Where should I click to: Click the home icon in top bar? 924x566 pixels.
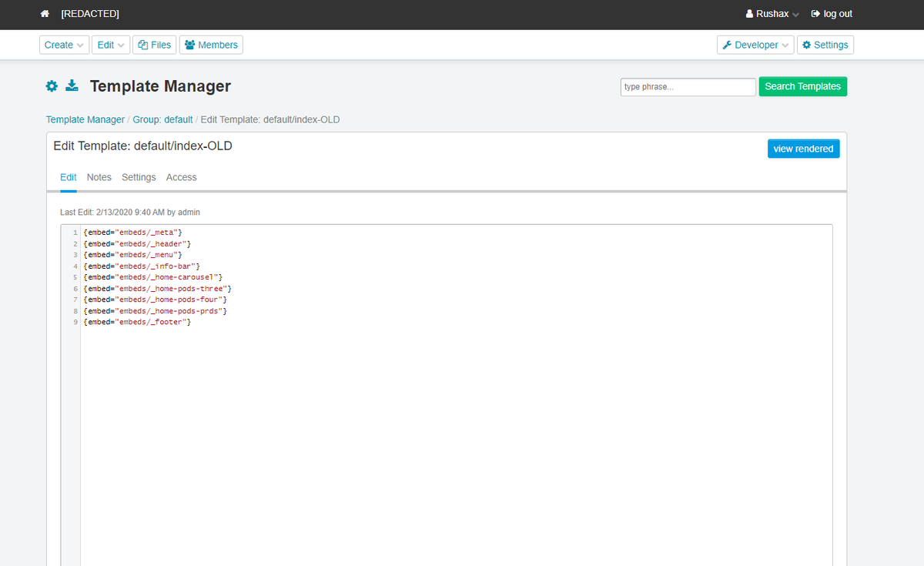click(x=45, y=14)
